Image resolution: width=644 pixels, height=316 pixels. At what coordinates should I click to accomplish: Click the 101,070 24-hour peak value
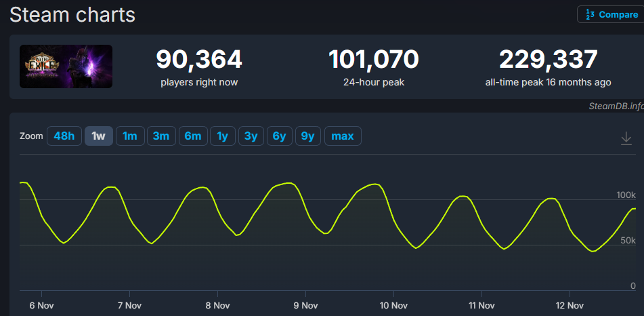pos(374,60)
